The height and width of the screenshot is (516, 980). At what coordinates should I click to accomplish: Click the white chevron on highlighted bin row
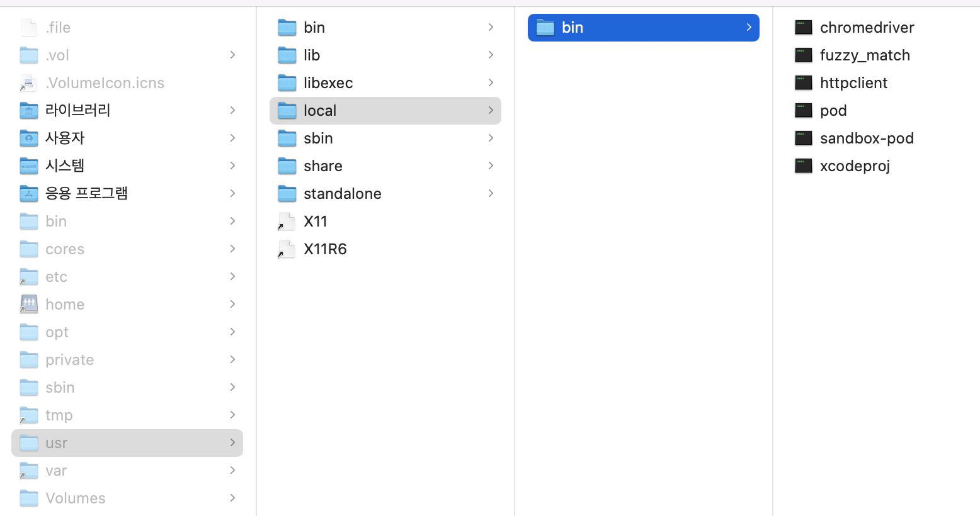pos(749,27)
